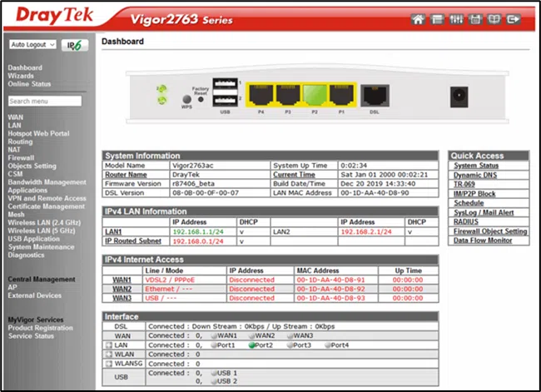Screen dimensions: 541x392
Task: Click the DSL port on router image
Action: [x=377, y=96]
